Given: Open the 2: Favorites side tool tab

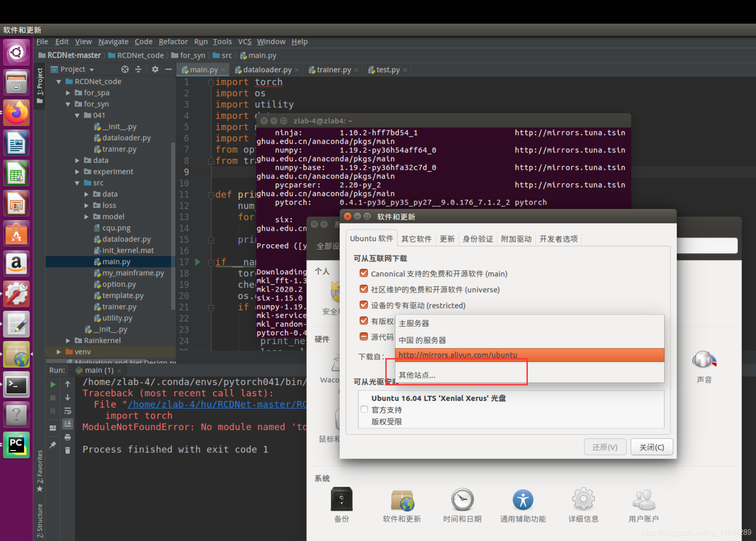Looking at the screenshot, I should [x=40, y=471].
